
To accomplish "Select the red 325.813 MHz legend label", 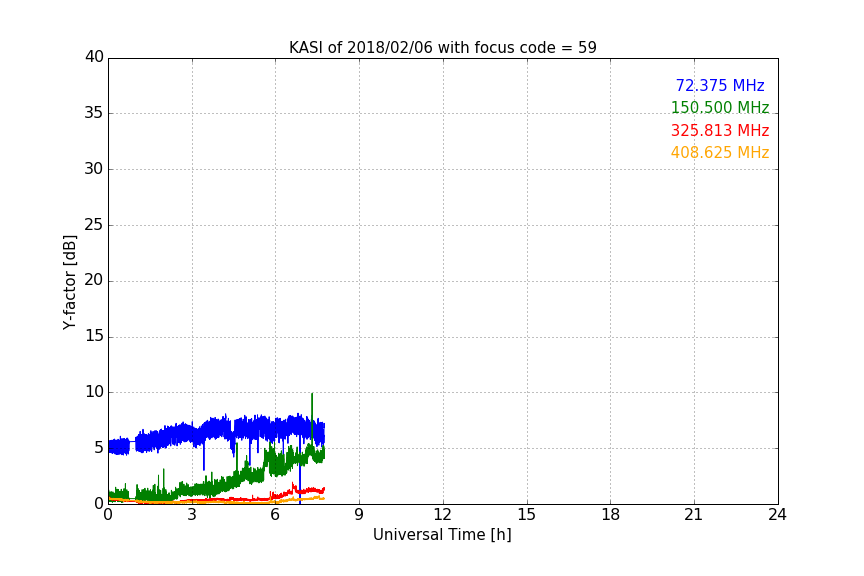I will 720,131.
